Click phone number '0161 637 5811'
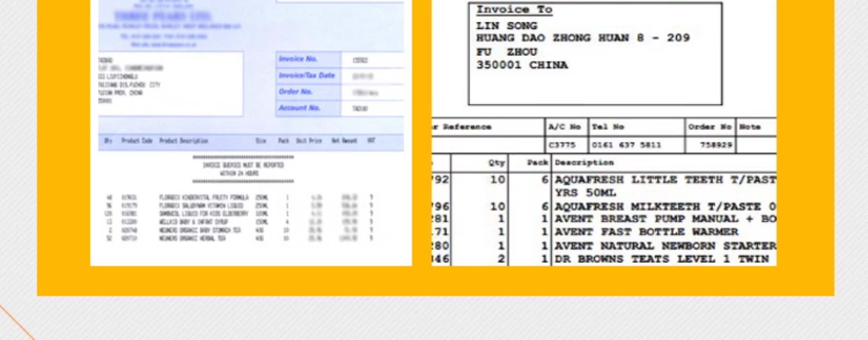868x340 pixels. (x=626, y=145)
